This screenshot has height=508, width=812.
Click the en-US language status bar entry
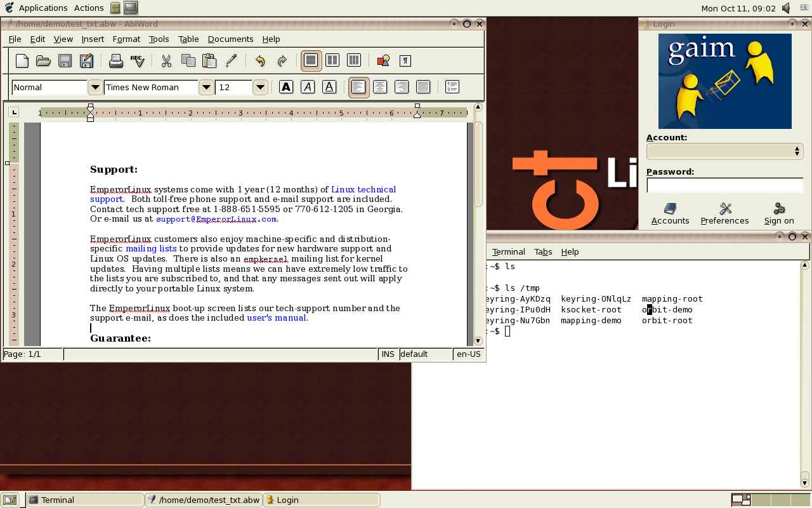click(469, 354)
